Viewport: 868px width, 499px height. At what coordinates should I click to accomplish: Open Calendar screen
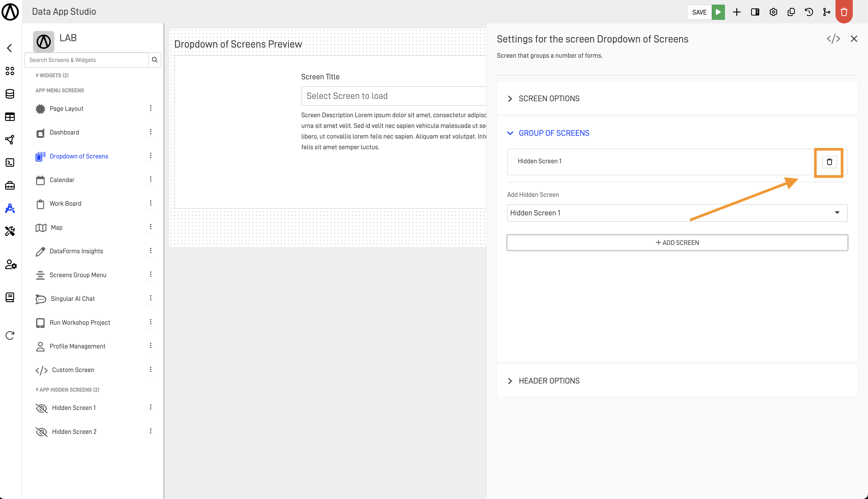point(62,180)
